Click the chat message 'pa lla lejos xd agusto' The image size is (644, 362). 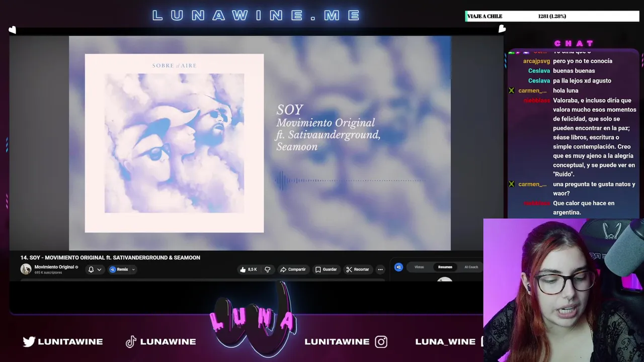pos(582,80)
